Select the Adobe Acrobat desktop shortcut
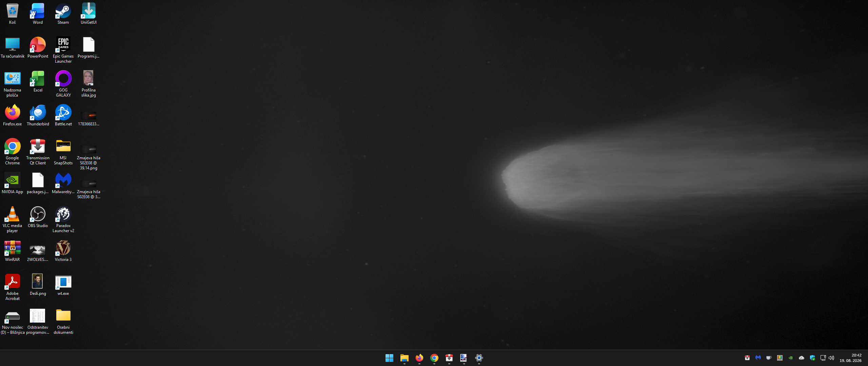Image resolution: width=868 pixels, height=366 pixels. pyautogui.click(x=12, y=287)
